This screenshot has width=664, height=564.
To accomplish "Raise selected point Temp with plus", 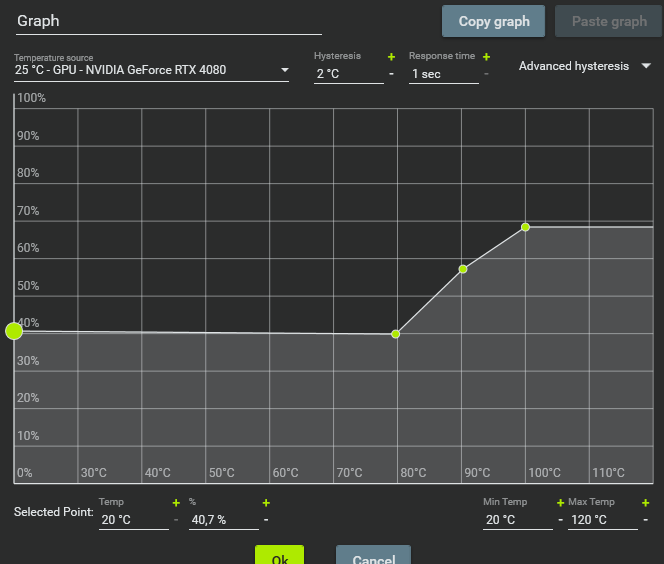I will pyautogui.click(x=176, y=503).
